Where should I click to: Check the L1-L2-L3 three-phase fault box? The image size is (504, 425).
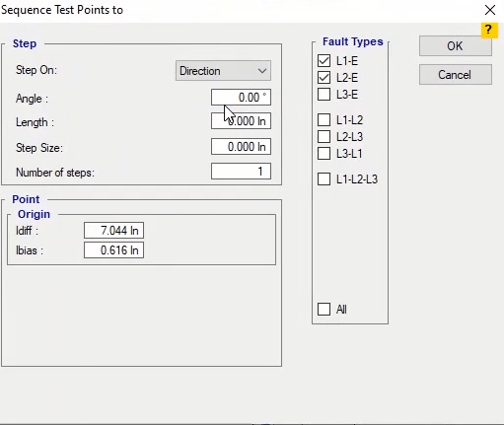pos(324,179)
